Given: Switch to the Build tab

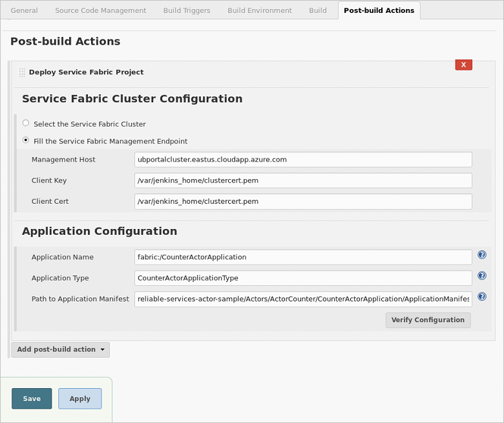Looking at the screenshot, I should pos(317,10).
